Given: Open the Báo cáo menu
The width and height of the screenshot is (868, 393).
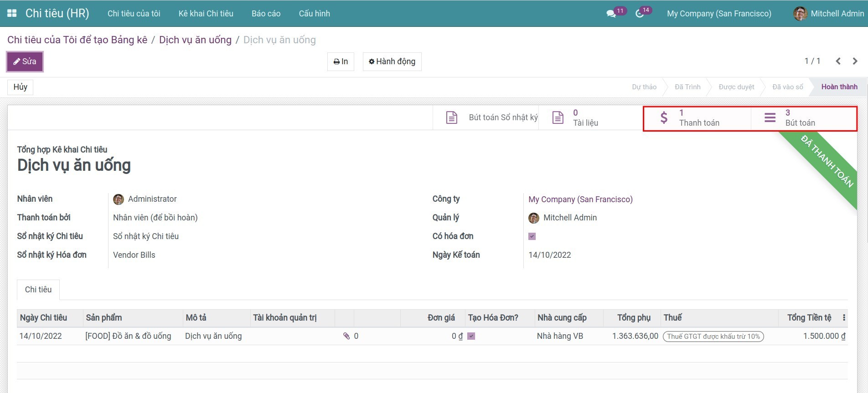Looking at the screenshot, I should tap(266, 14).
